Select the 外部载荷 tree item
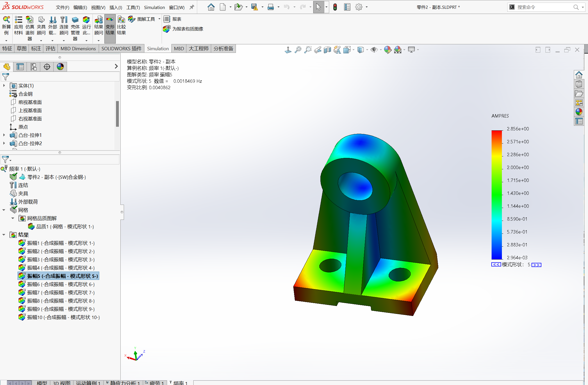 click(x=24, y=202)
